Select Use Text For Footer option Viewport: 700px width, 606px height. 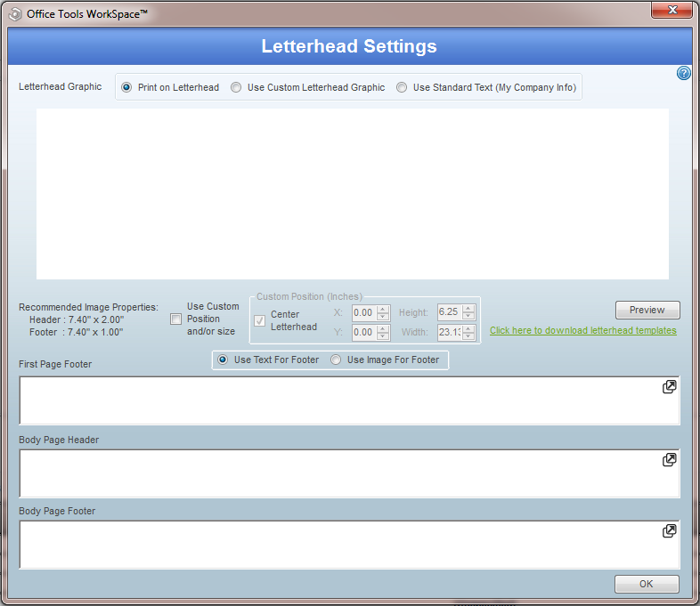(223, 360)
